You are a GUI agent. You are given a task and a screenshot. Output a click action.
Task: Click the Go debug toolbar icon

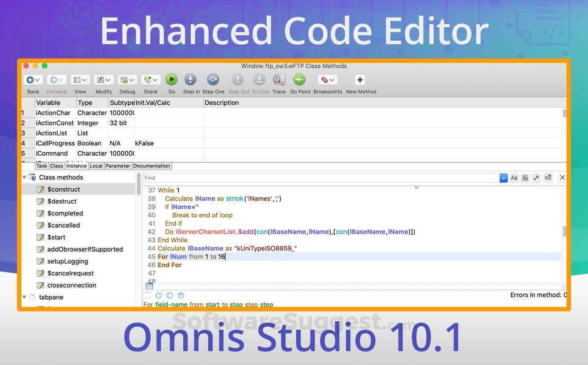point(172,79)
